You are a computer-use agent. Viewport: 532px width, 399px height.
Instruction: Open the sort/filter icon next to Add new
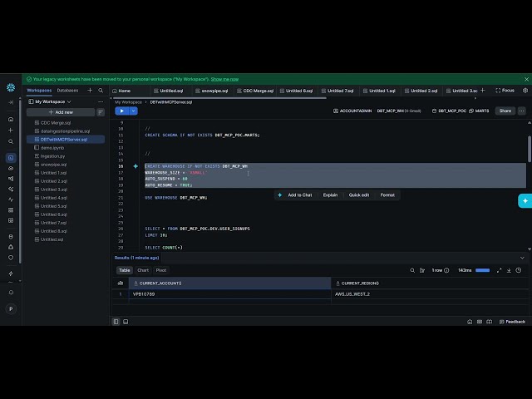pos(101,112)
